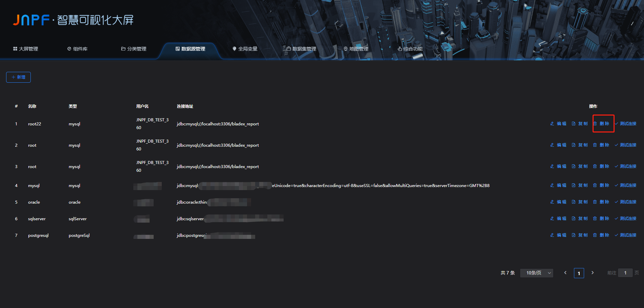The image size is (644, 308).
Task: Delete the root22 data source
Action: point(601,124)
